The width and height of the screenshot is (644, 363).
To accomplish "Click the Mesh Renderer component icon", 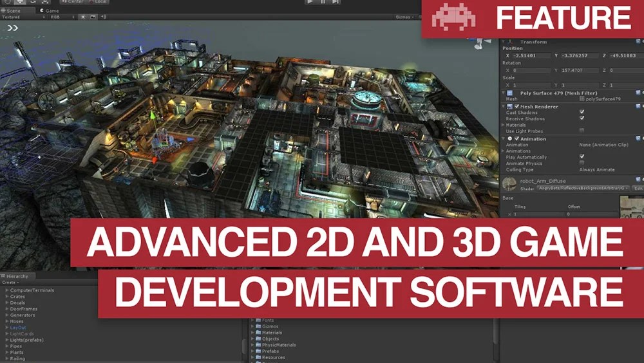I will click(x=509, y=106).
